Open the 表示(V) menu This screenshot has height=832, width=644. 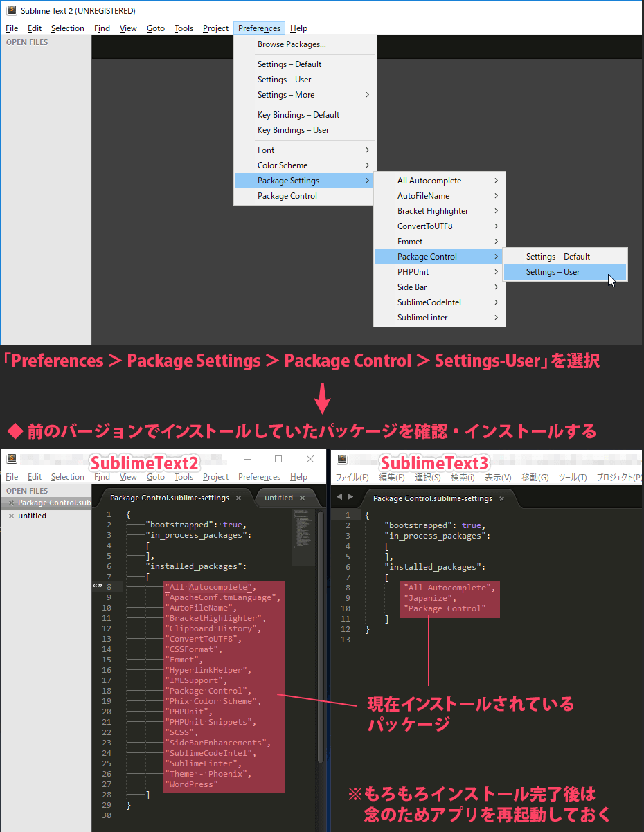tap(498, 478)
